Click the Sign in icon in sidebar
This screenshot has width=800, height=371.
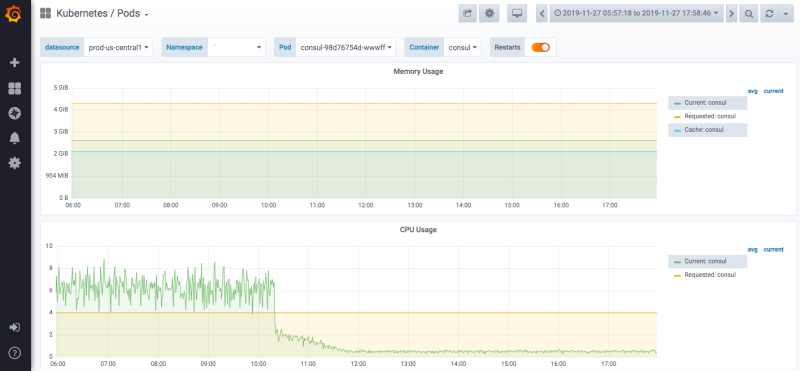click(x=15, y=327)
